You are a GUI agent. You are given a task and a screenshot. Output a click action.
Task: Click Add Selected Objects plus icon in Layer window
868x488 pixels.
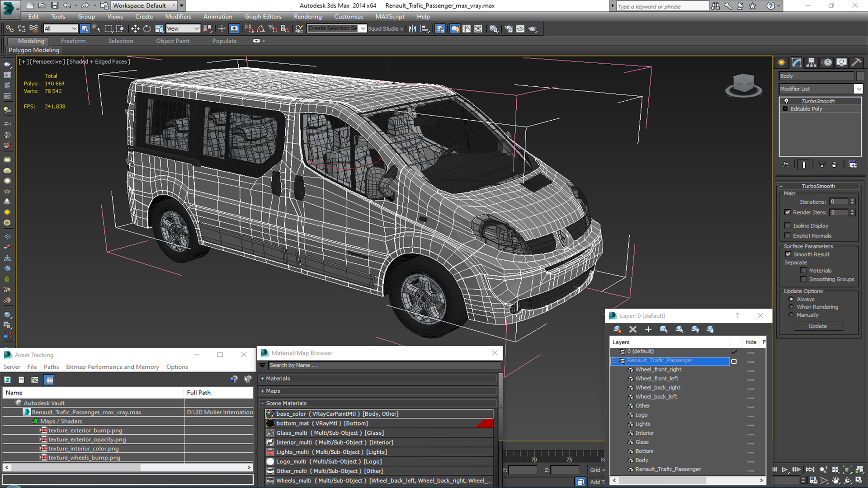click(648, 329)
